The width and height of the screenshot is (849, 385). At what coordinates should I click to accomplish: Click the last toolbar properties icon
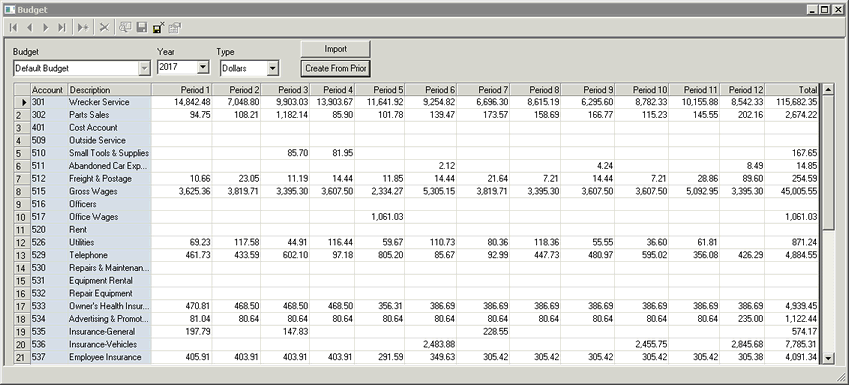(x=174, y=27)
